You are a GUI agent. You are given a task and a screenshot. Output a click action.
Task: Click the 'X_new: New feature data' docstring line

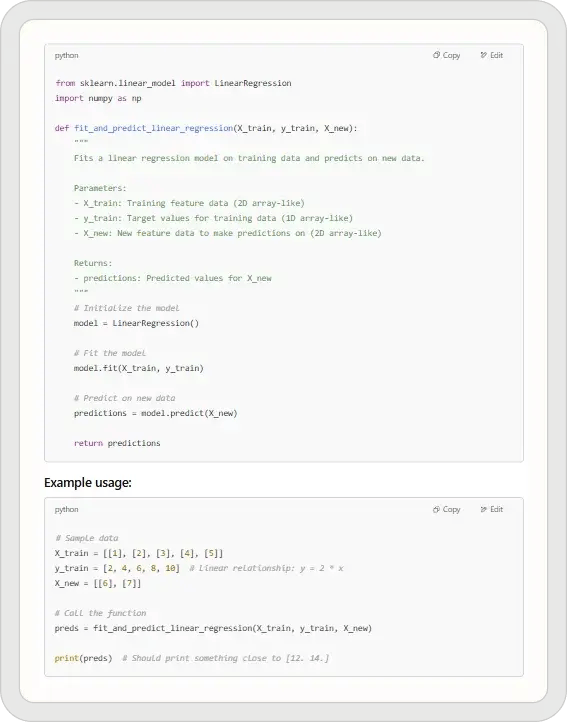point(228,233)
